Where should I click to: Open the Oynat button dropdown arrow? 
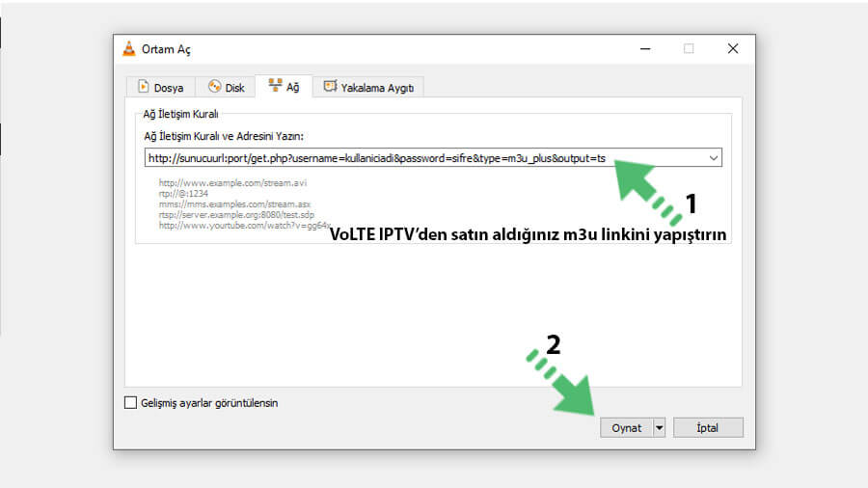click(x=660, y=427)
